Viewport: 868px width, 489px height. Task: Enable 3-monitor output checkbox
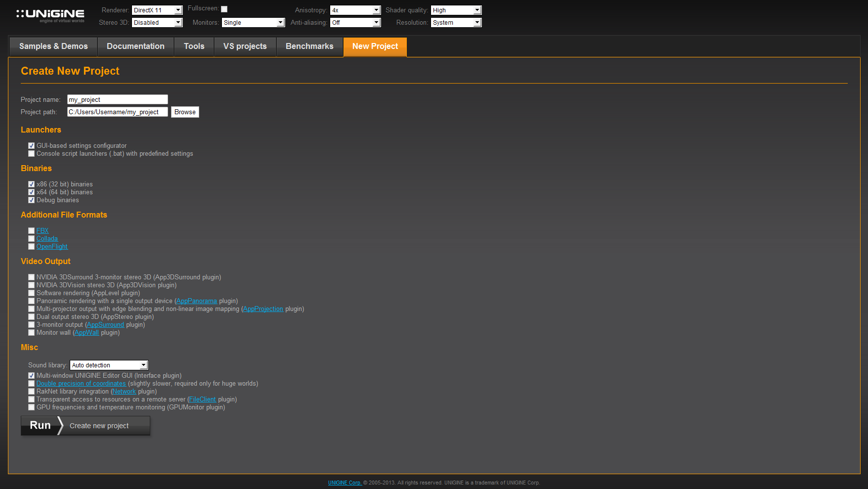(32, 324)
